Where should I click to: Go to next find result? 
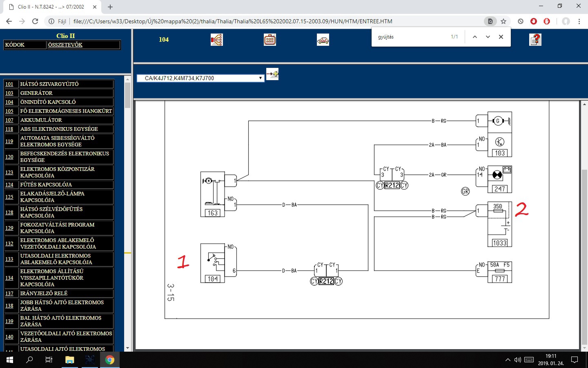click(488, 37)
